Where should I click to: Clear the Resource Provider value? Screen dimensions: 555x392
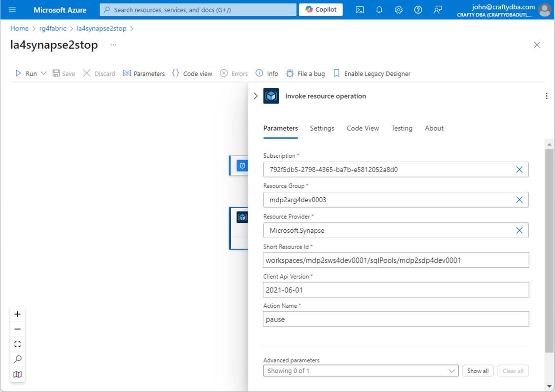pos(519,230)
